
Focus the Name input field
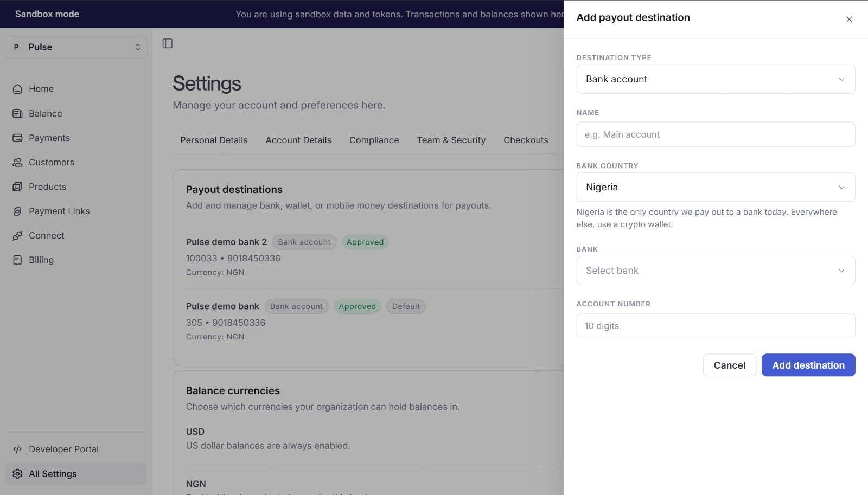[716, 134]
